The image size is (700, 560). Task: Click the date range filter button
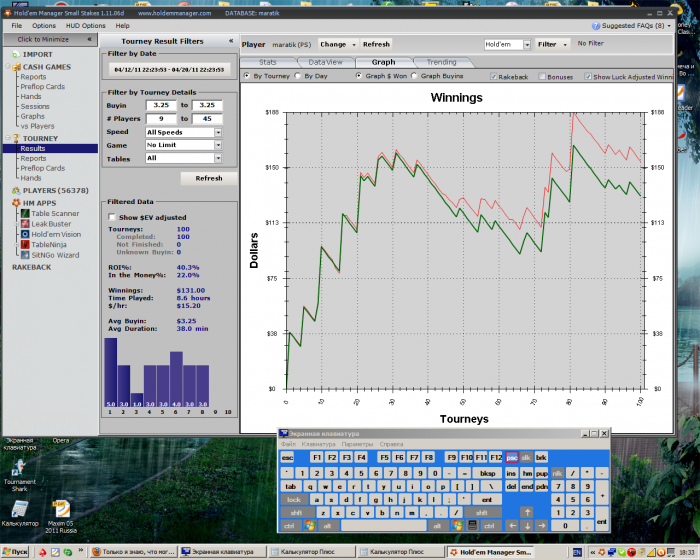tap(169, 70)
